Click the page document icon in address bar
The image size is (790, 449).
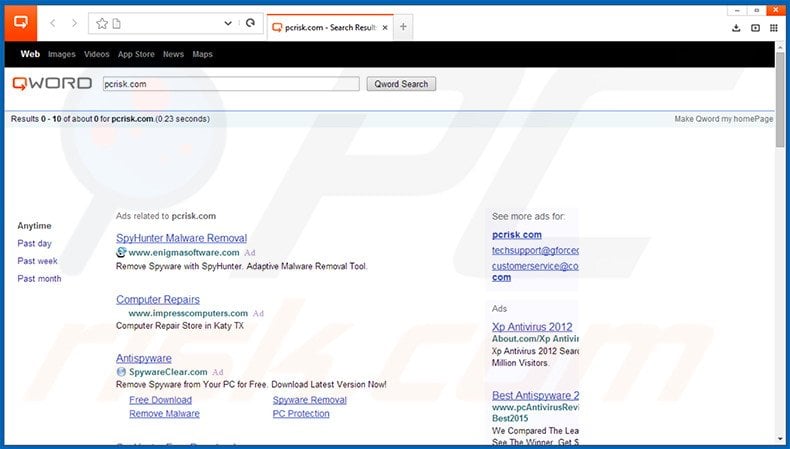(116, 23)
